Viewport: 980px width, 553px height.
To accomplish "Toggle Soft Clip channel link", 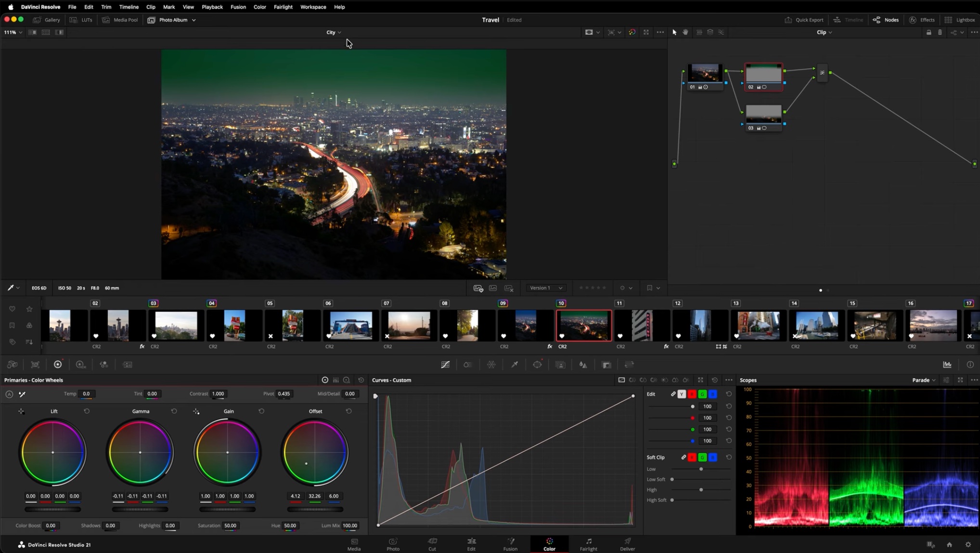I will (x=683, y=457).
